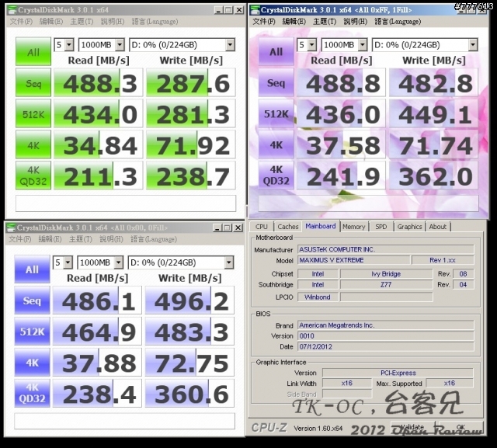Open 說明(H) menu in blue 0Fill window
The image size is (497, 448).
click(111, 239)
